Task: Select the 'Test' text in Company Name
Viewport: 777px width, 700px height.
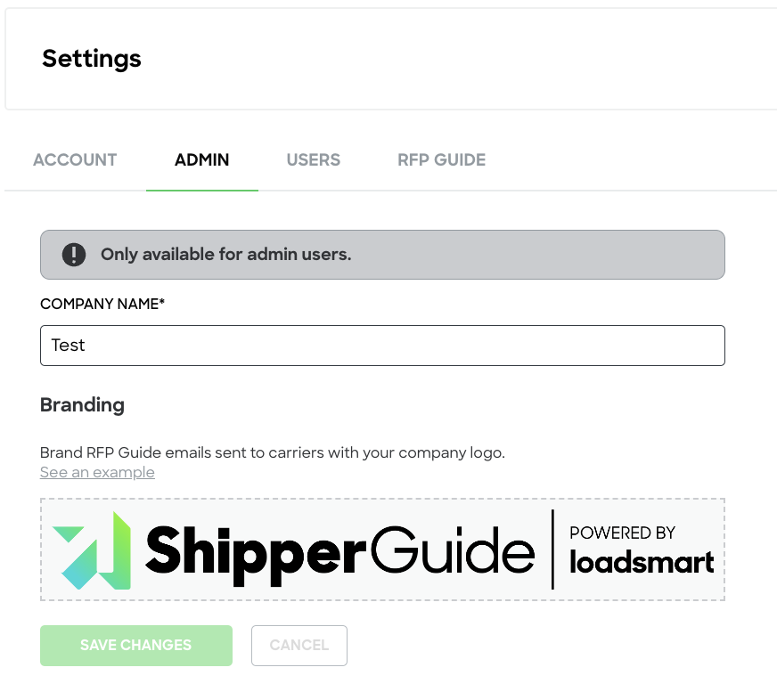Action: tap(69, 346)
